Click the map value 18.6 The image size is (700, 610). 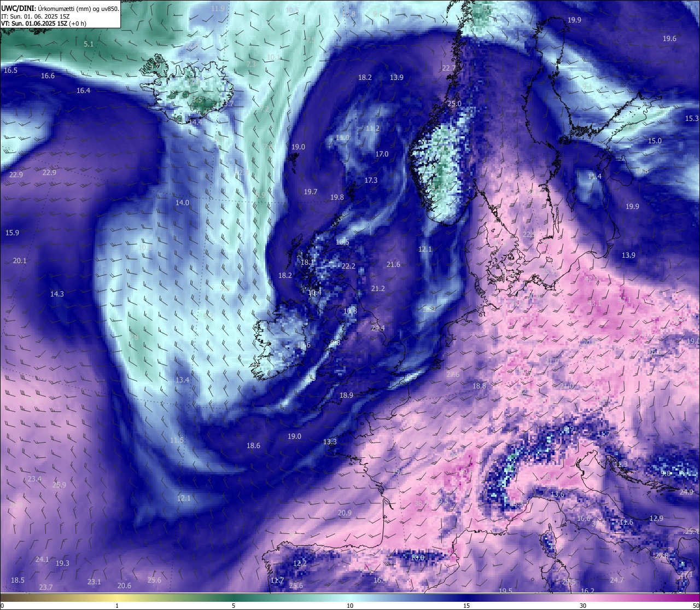(253, 446)
